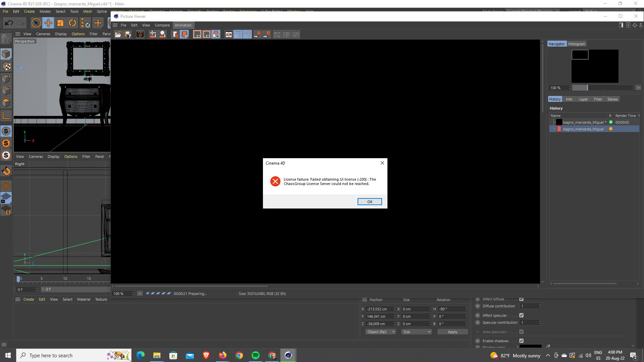Screen dimensions: 644x362
Task: Open the Animation menu in Picture Viewer
Action: pos(183,25)
